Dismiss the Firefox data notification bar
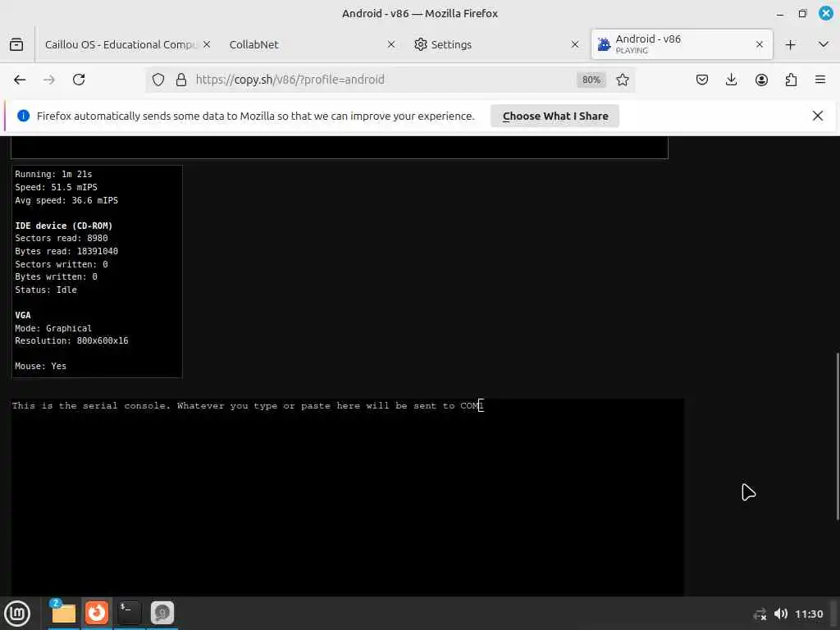The height and width of the screenshot is (630, 840). (818, 116)
